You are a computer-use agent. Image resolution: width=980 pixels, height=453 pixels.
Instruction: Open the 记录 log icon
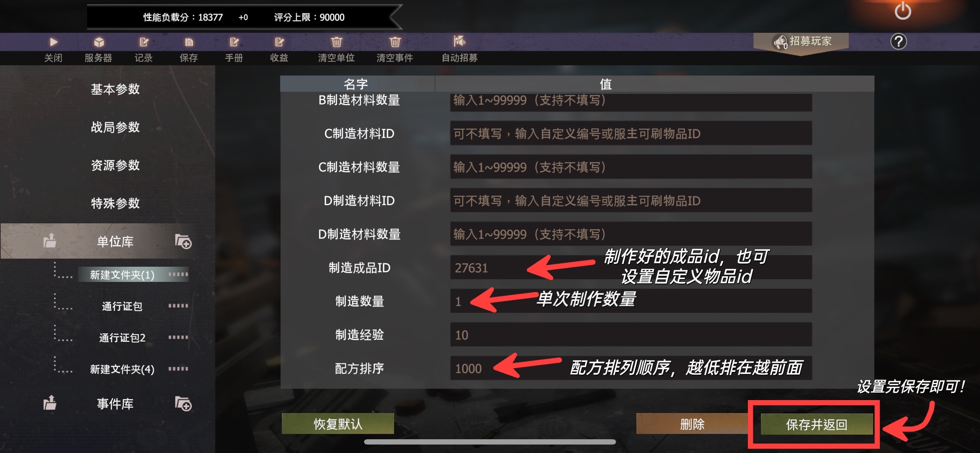(144, 42)
